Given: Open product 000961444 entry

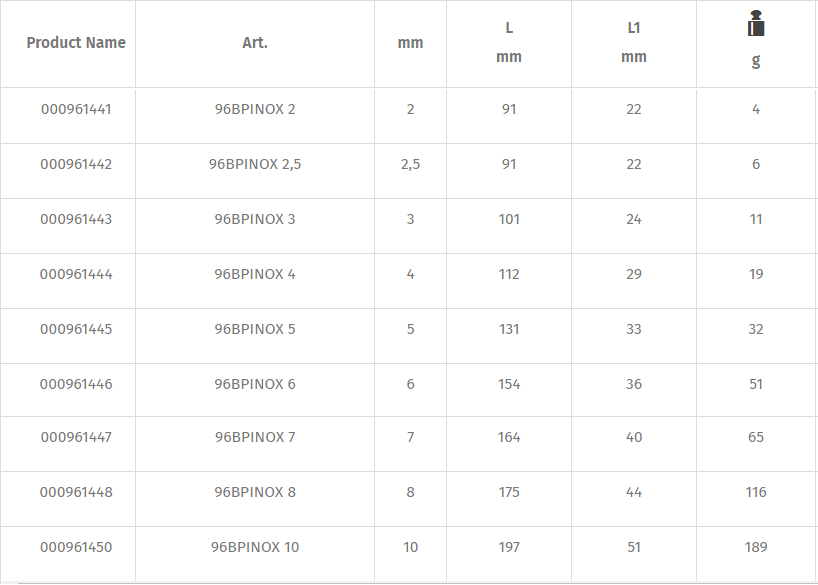Looking at the screenshot, I should [x=76, y=274].
